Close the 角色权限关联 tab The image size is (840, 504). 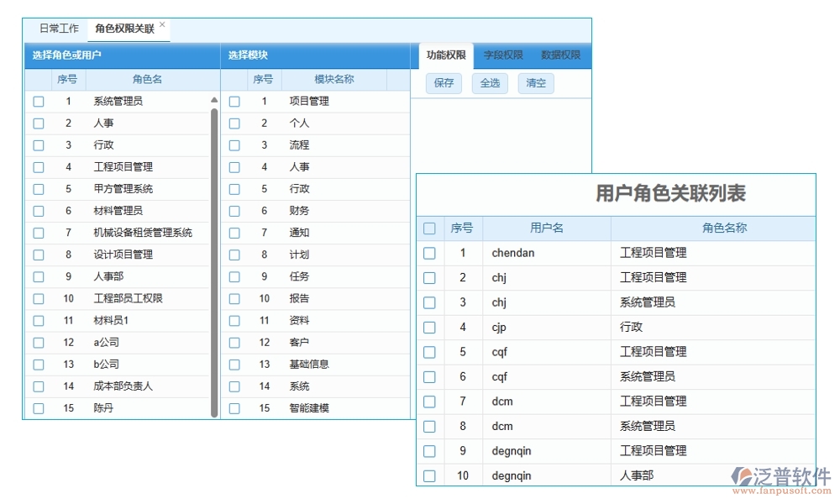click(x=163, y=24)
